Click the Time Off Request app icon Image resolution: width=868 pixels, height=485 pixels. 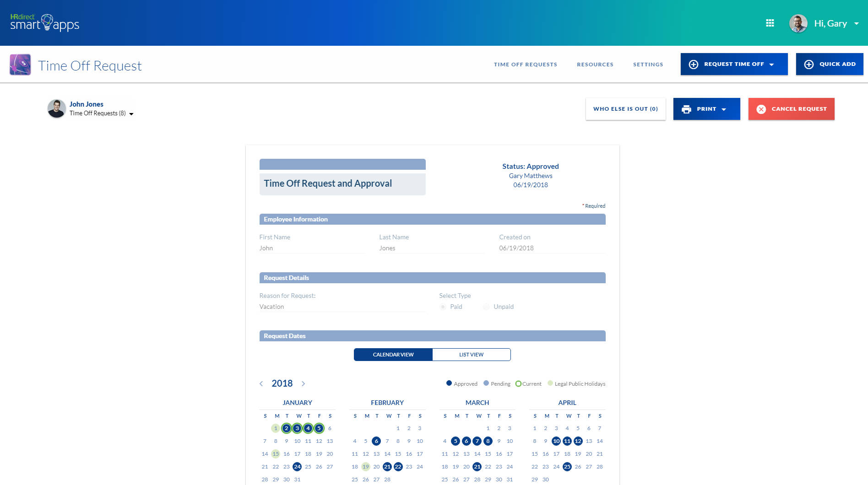20,64
